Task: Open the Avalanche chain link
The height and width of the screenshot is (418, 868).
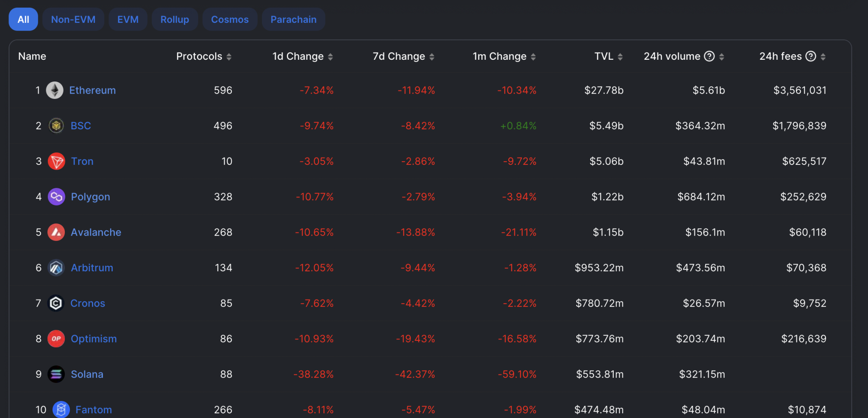Action: click(x=96, y=232)
